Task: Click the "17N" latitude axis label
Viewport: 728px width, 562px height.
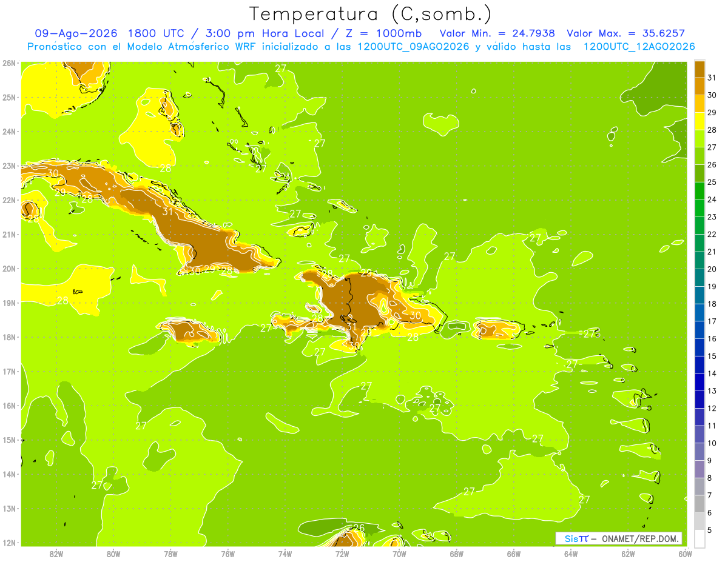Action: coord(9,372)
